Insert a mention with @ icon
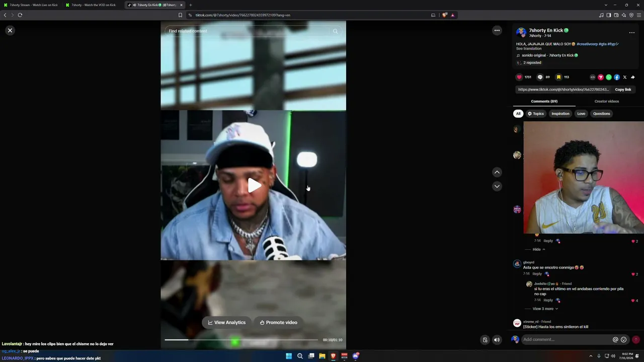The height and width of the screenshot is (362, 644). [x=615, y=339]
